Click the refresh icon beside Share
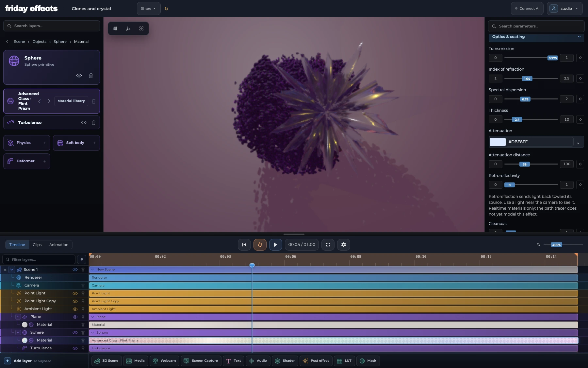This screenshot has width=588, height=368. click(x=166, y=9)
